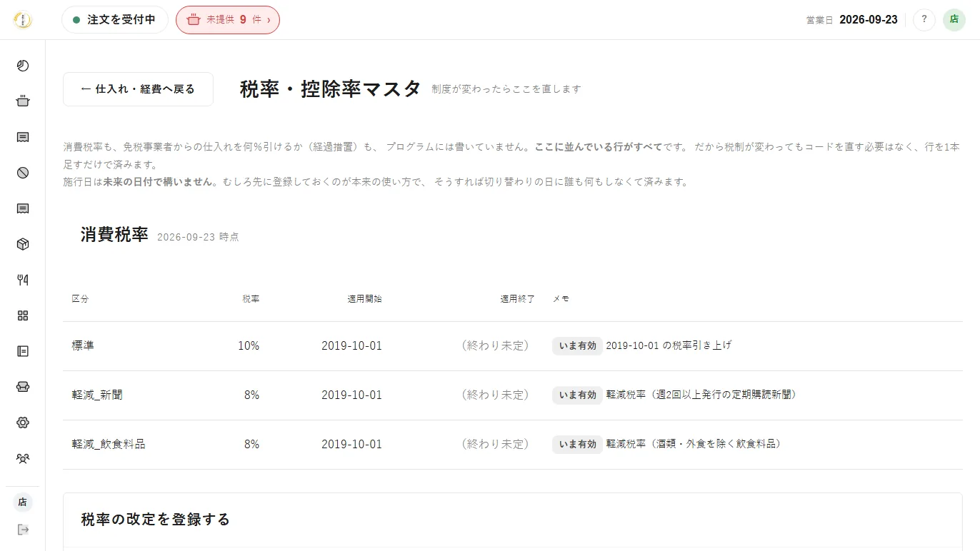The width and height of the screenshot is (980, 551).
Task: Open the green 店 account avatar in header
Action: 954,20
